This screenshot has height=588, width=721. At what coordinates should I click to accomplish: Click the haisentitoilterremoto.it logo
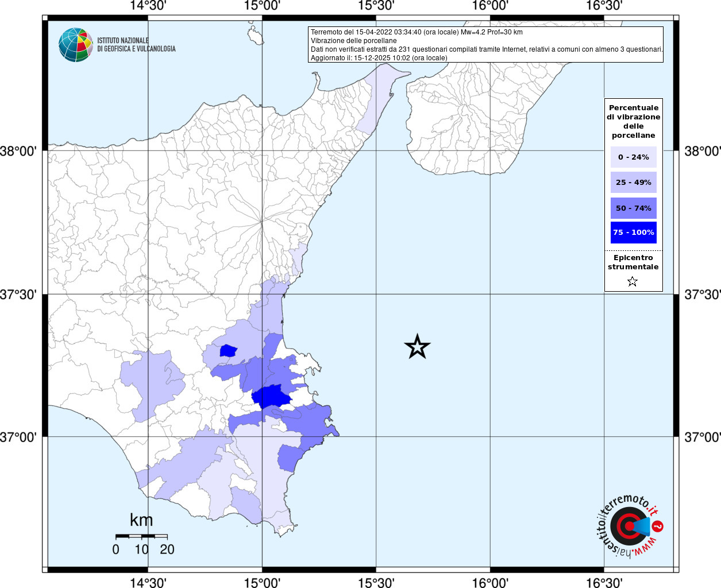(x=630, y=525)
